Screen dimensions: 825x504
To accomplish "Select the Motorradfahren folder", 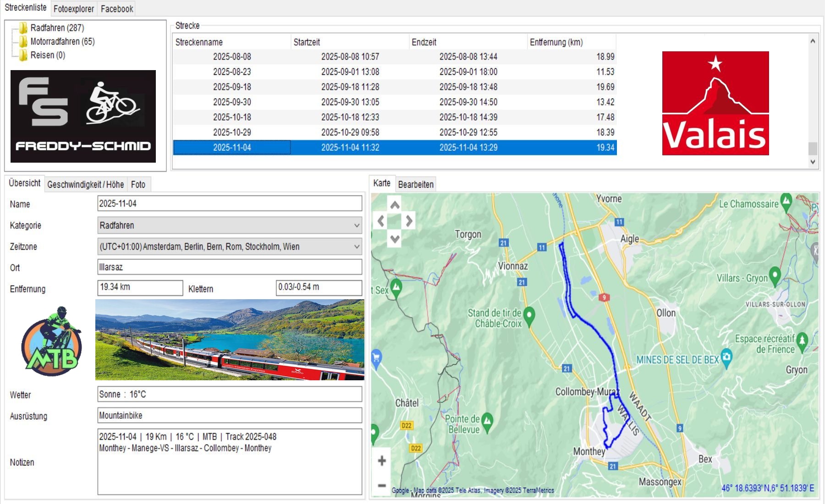I will pos(62,42).
